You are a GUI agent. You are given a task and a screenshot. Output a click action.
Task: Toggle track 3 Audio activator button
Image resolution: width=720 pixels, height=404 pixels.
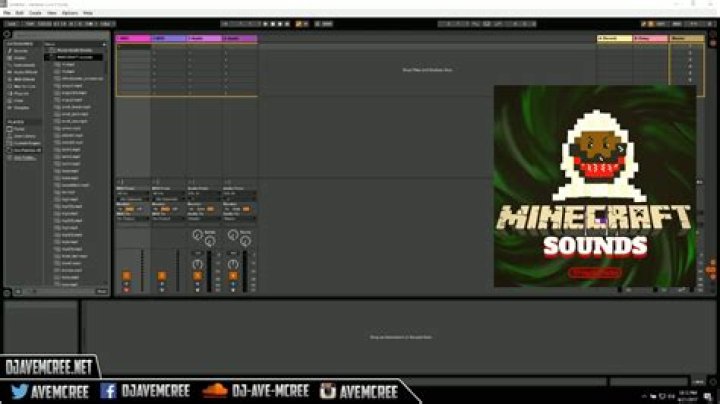197,276
